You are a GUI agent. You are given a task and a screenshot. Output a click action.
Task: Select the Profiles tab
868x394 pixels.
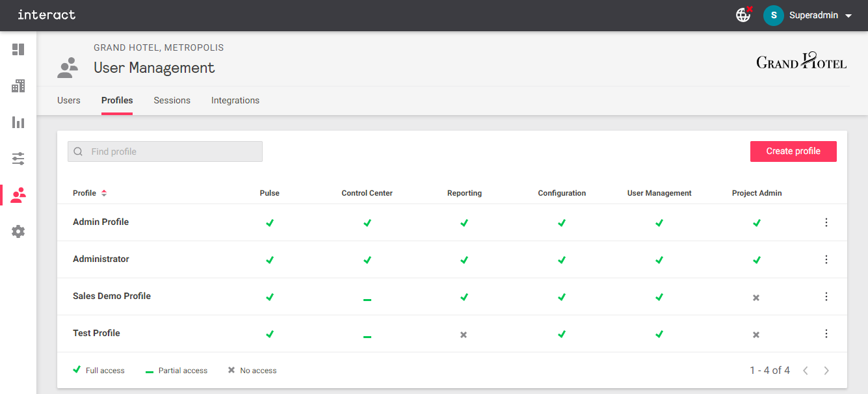(x=117, y=100)
